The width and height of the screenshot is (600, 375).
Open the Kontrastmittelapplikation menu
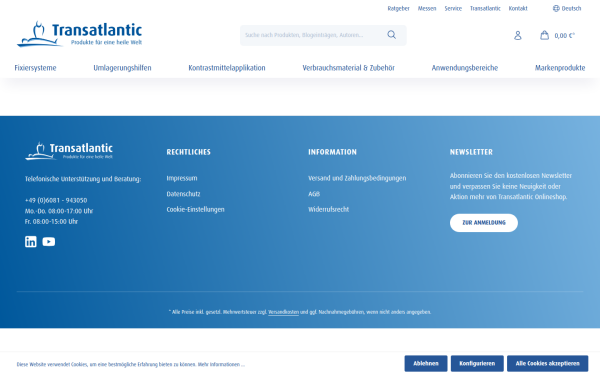click(x=227, y=68)
